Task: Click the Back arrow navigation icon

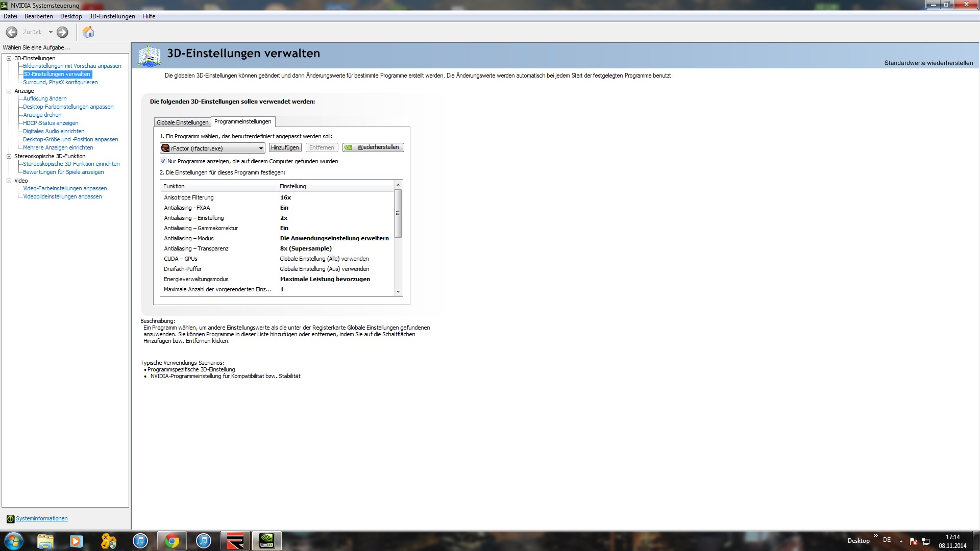Action: (12, 32)
